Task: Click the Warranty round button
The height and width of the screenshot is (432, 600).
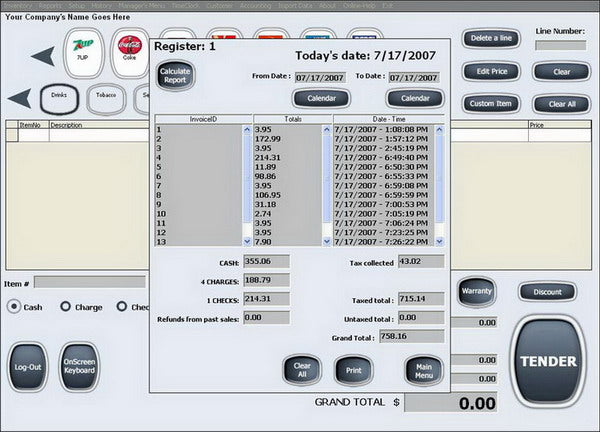Action: 476,292
